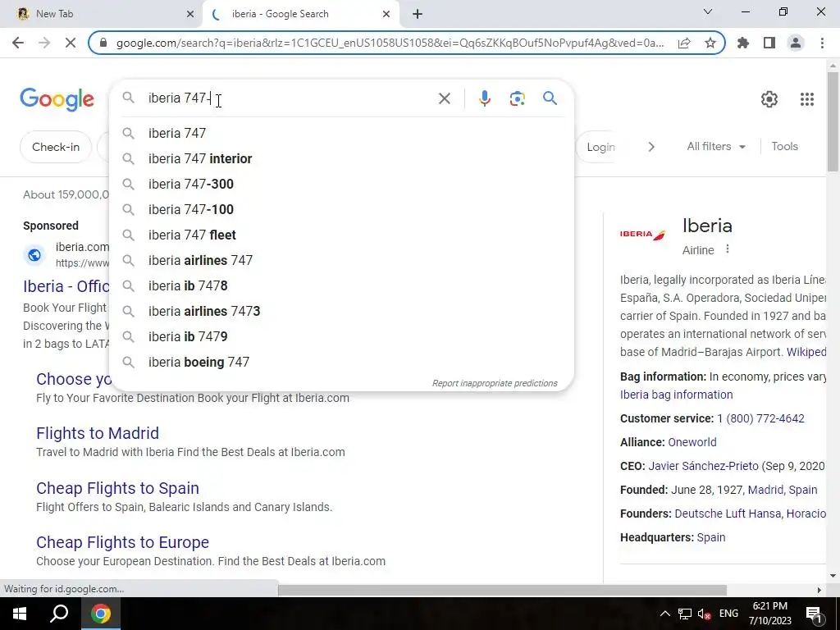Open the Oneworld alliance link
The image size is (840, 630).
pyautogui.click(x=692, y=442)
